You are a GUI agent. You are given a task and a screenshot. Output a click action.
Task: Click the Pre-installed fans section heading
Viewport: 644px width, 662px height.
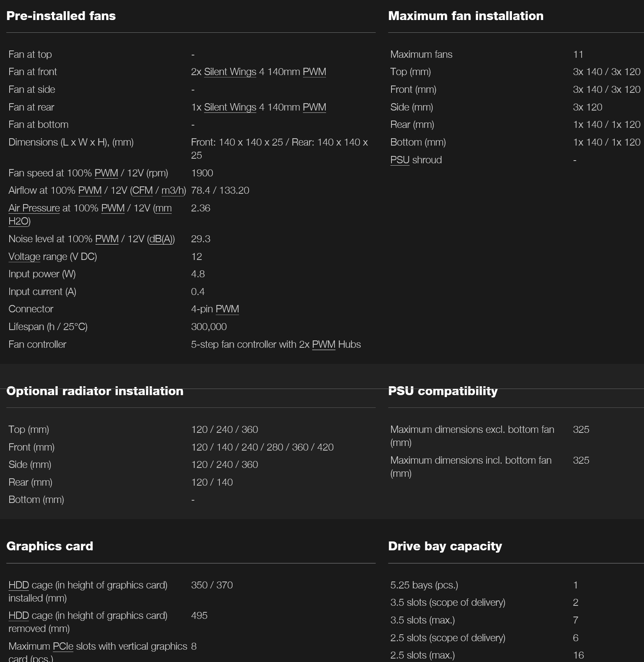[61, 16]
